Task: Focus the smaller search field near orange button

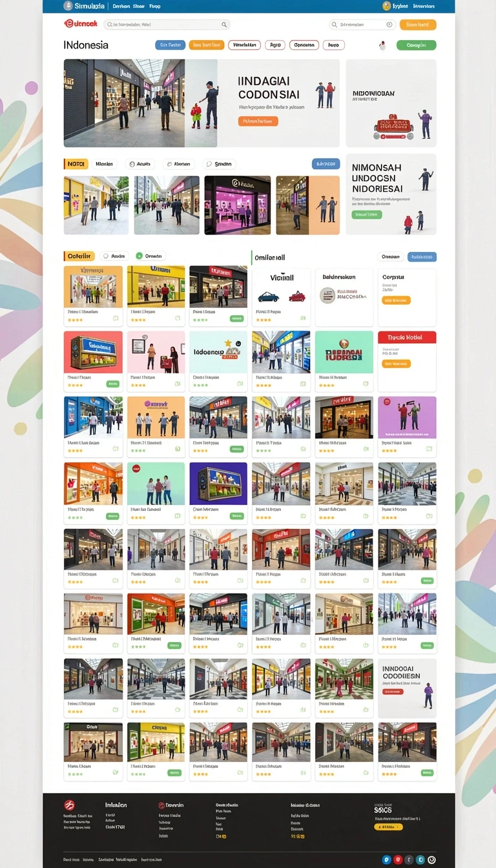Action: [362, 25]
